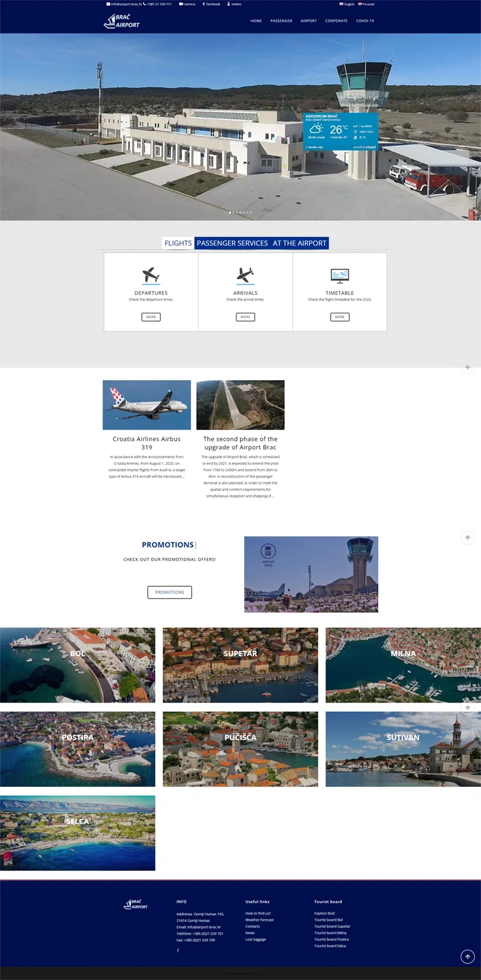The image size is (481, 980).
Task: Select the PASSENGER SERVICES tab
Action: tap(232, 243)
